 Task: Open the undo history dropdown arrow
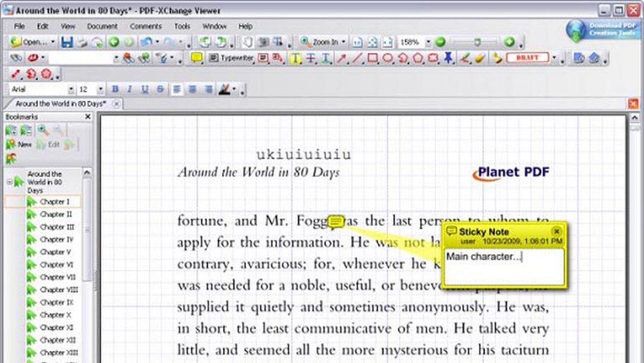157,42
